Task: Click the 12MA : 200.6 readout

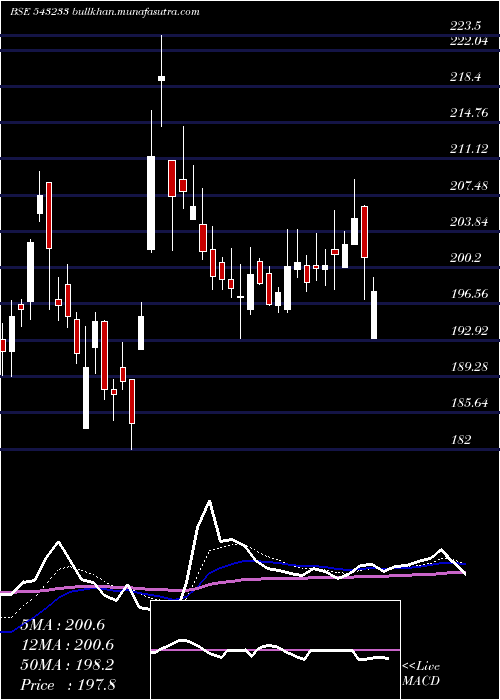Action: pyautogui.click(x=67, y=645)
